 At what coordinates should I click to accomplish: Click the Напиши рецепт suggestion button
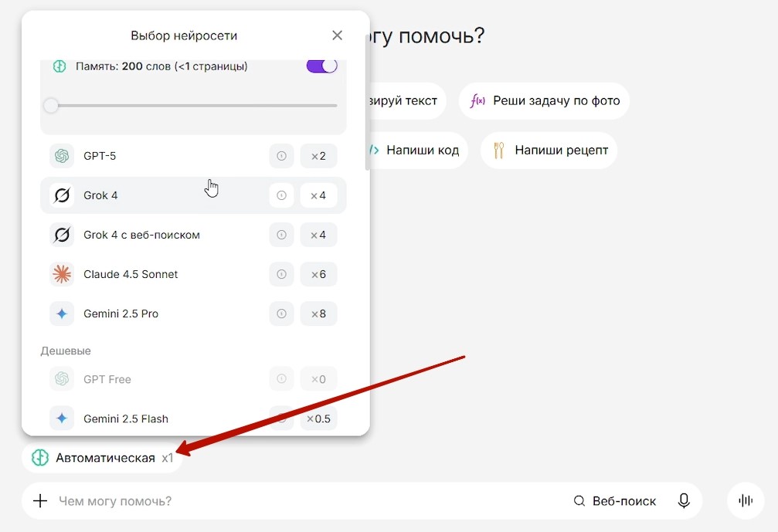pos(549,150)
